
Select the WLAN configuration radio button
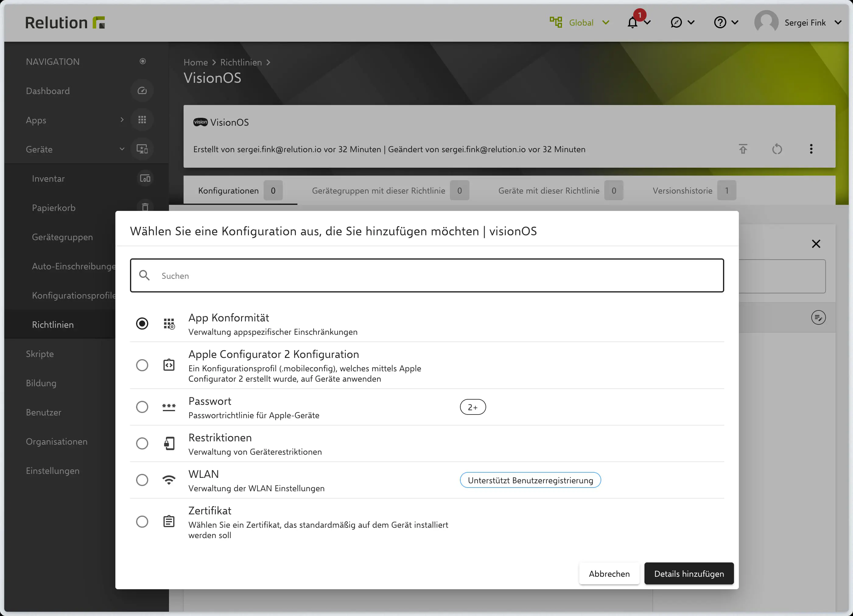point(142,480)
